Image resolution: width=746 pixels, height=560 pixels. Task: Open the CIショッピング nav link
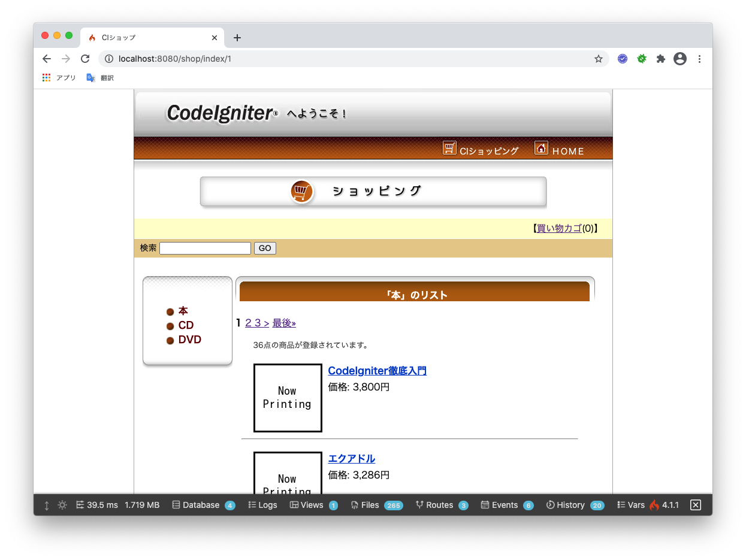(x=481, y=149)
